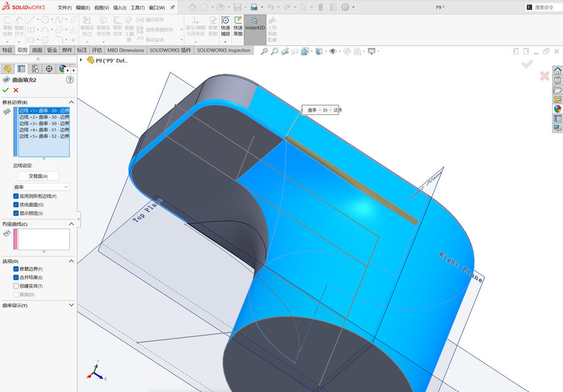
Task: Open Hide/Show Items eye icon
Action: [x=333, y=51]
